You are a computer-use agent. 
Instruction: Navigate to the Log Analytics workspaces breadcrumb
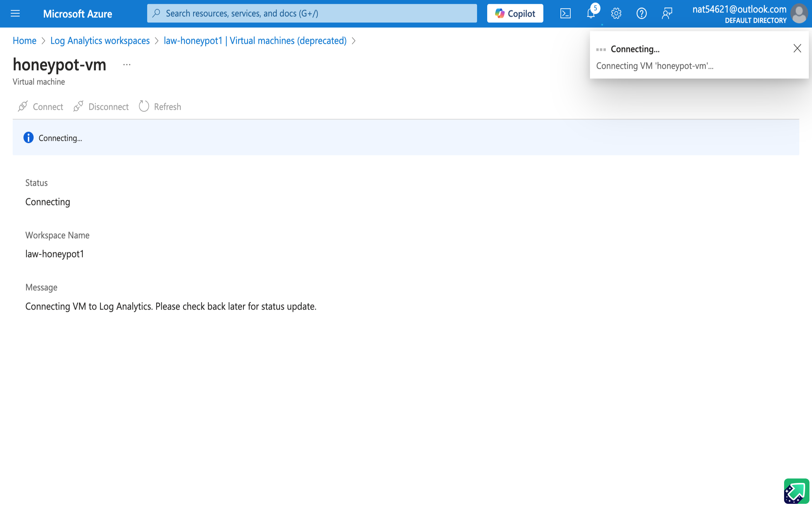(100, 41)
